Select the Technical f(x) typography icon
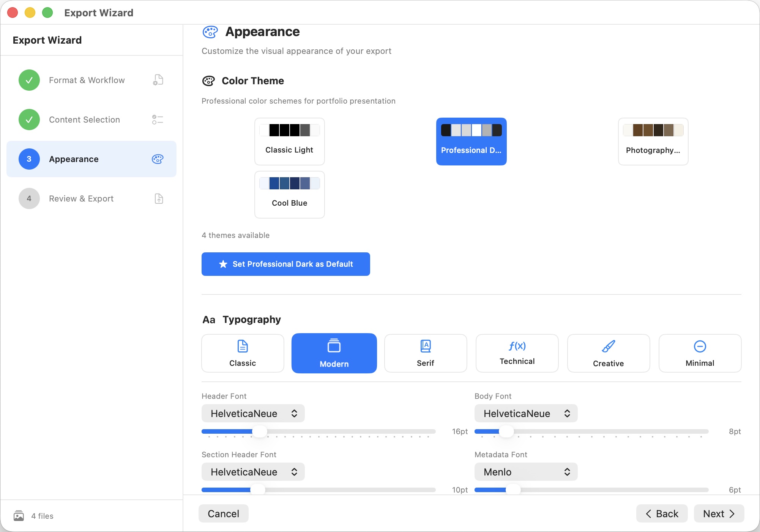The width and height of the screenshot is (760, 532). pos(517,346)
